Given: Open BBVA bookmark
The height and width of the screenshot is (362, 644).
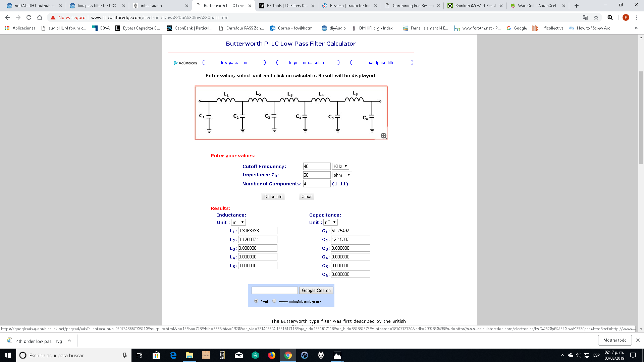Looking at the screenshot, I should 101,28.
